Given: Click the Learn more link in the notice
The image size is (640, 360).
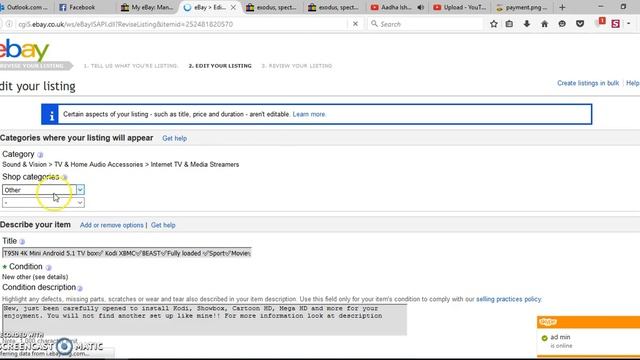Looking at the screenshot, I should 309,114.
